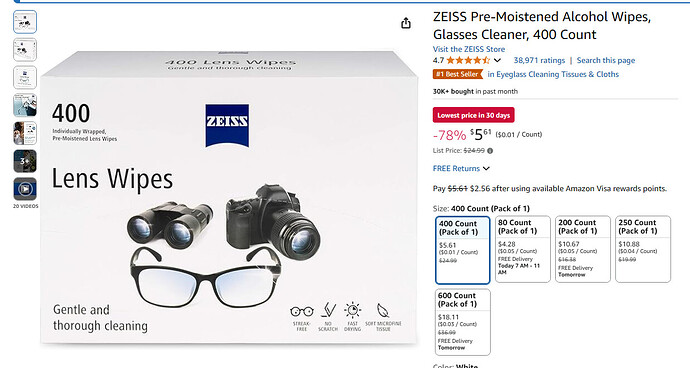Click the info icon next to List Price

coord(490,151)
